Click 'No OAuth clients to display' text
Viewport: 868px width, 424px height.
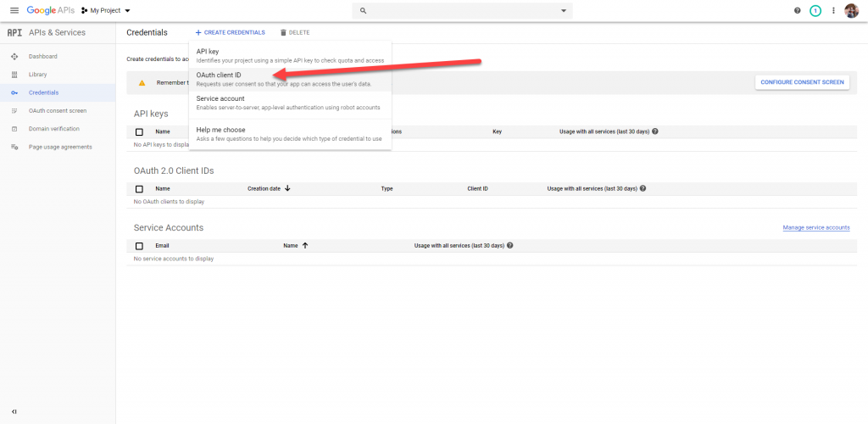(x=169, y=202)
